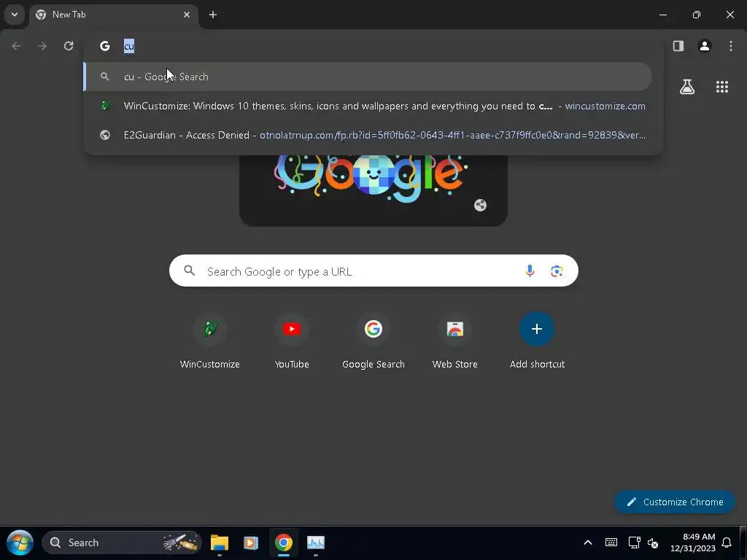Viewport: 747px width, 560px height.
Task: Go back with the back arrow
Action: pyautogui.click(x=16, y=46)
